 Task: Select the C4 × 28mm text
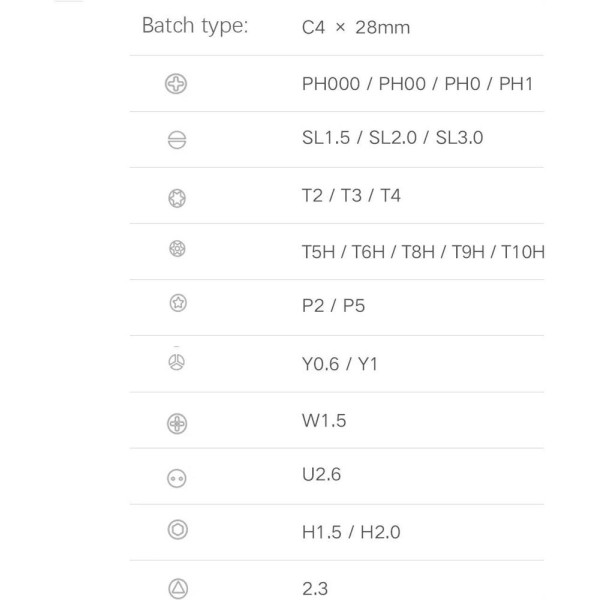click(356, 28)
